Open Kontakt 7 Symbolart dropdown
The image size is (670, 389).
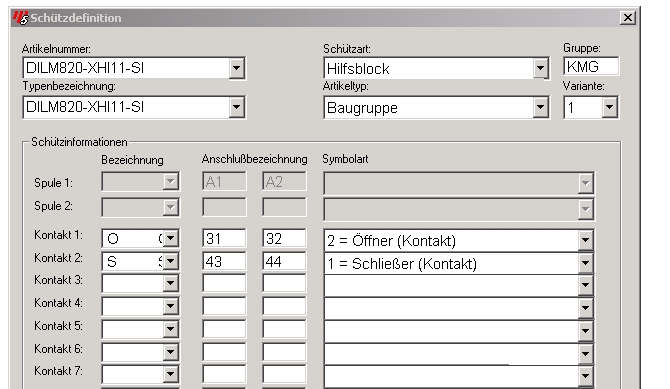click(x=586, y=377)
